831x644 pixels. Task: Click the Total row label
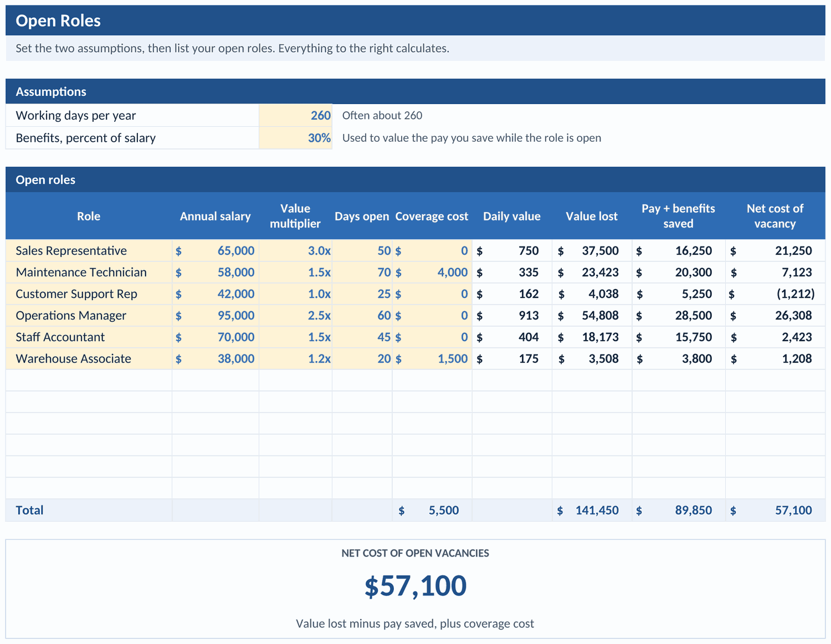coord(29,510)
